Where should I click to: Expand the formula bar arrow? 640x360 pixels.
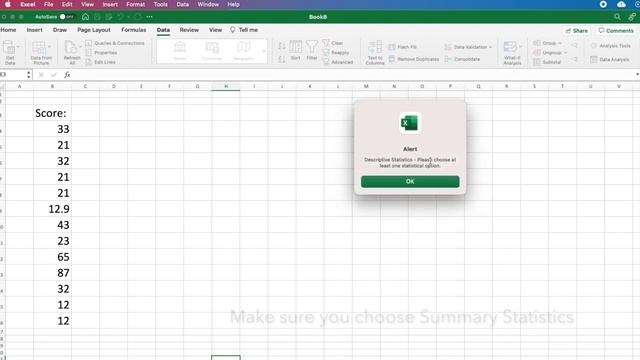pos(637,75)
